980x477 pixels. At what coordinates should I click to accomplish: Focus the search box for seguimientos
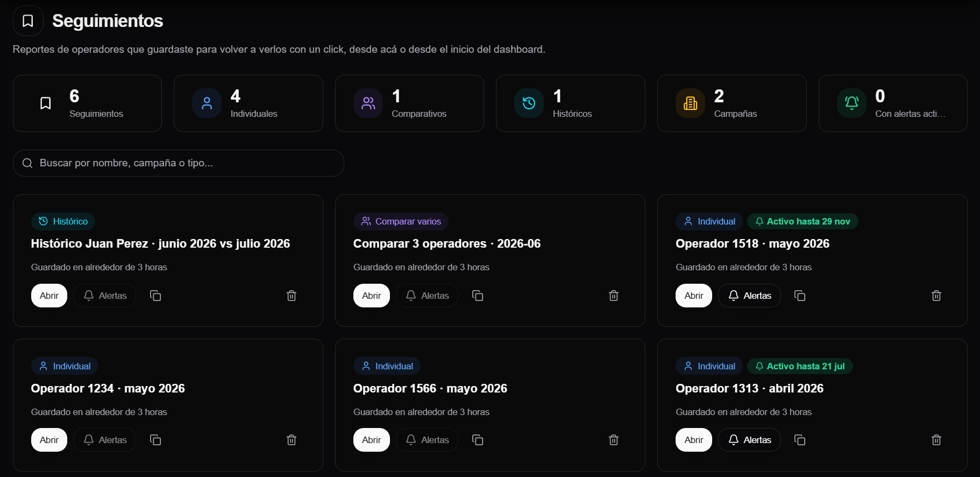(x=179, y=163)
